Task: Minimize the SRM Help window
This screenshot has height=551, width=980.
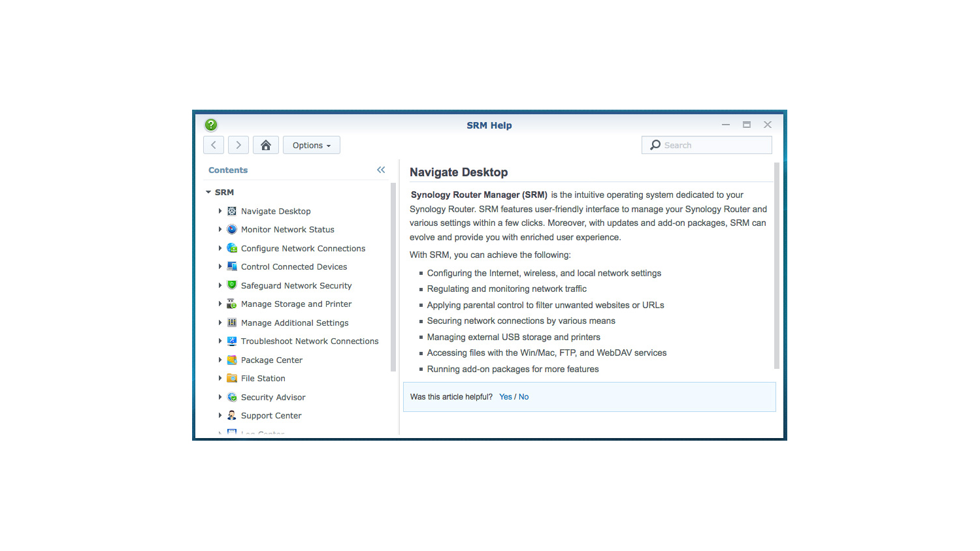Action: coord(725,125)
